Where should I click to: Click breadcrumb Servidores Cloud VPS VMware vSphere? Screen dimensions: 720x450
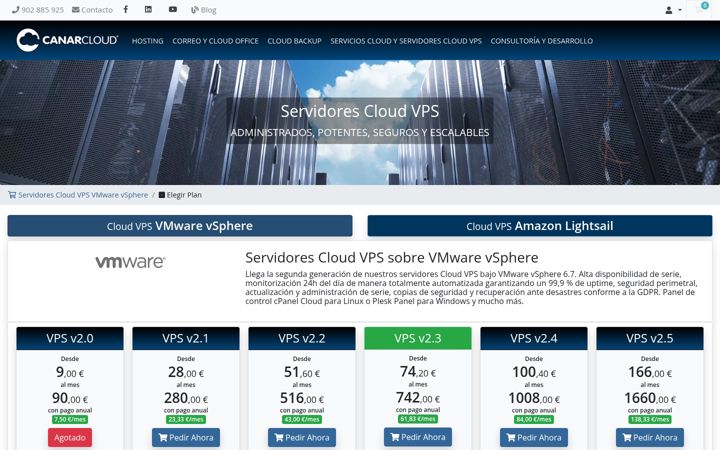point(79,195)
